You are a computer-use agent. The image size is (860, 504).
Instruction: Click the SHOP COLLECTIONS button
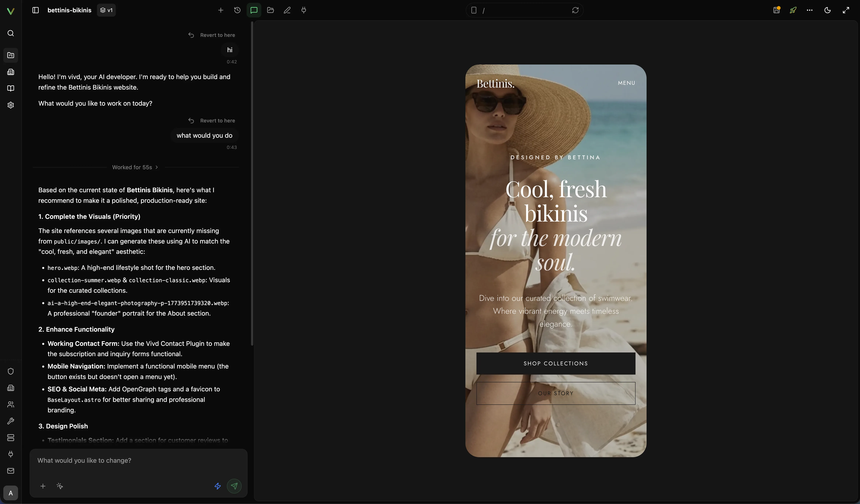(x=555, y=363)
